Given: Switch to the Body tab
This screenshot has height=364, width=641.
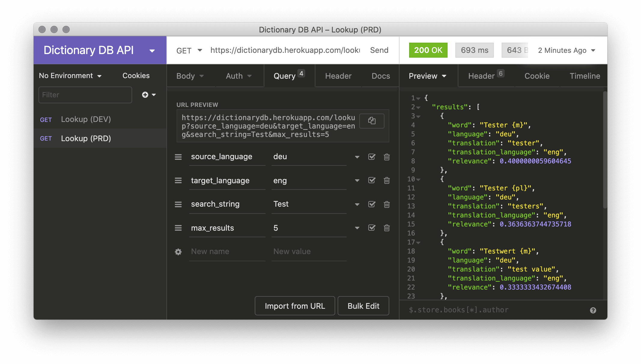Looking at the screenshot, I should click(190, 76).
